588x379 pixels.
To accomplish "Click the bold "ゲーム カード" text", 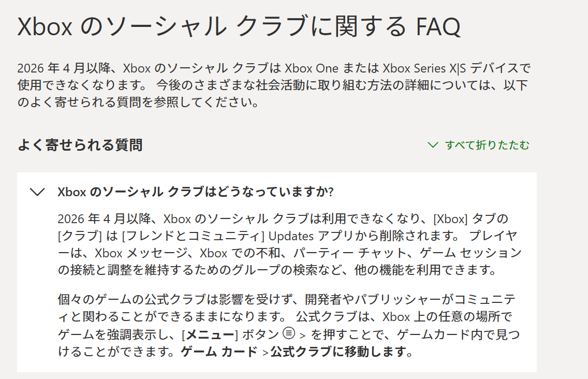I will 219,352.
